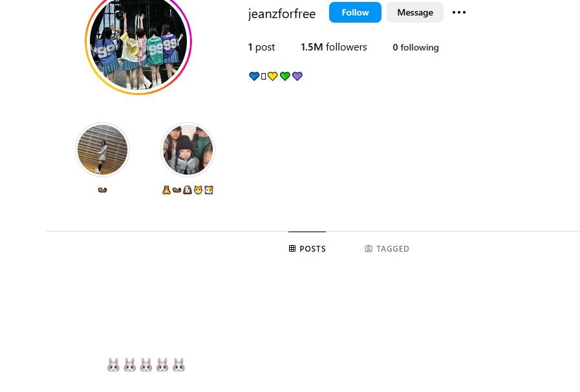Open the staircase story highlight
Image resolution: width=580 pixels, height=392 pixels.
pyautogui.click(x=102, y=149)
